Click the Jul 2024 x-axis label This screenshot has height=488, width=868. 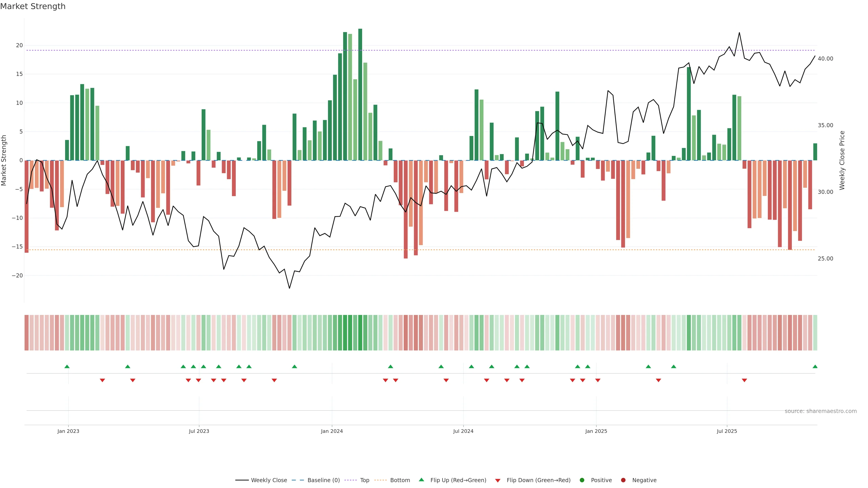point(463,431)
